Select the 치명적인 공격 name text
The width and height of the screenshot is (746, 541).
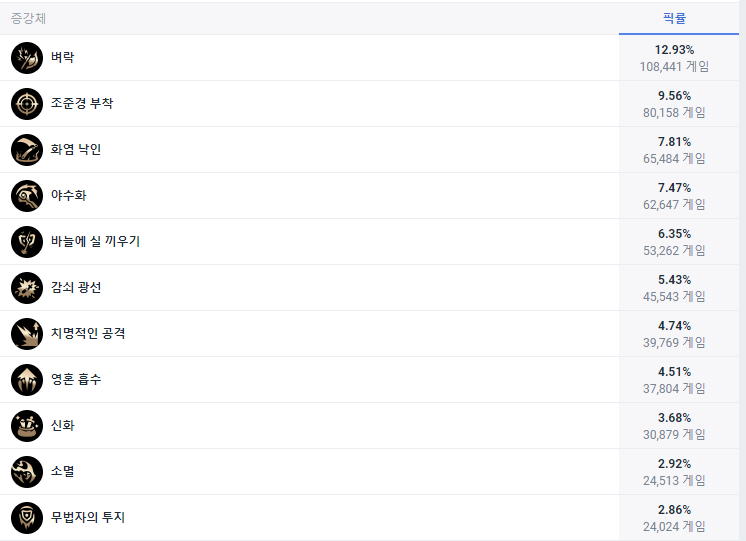tap(88, 333)
